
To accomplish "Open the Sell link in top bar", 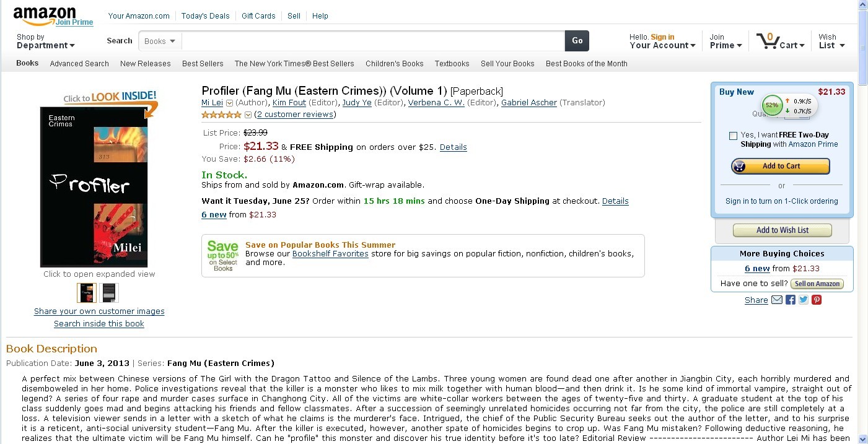I will coord(294,16).
